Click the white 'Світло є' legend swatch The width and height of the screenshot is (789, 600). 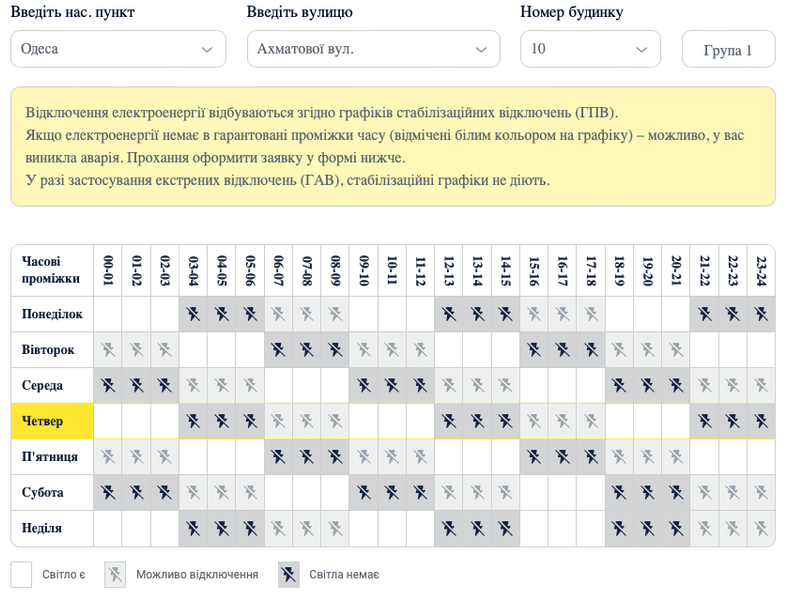tap(22, 574)
